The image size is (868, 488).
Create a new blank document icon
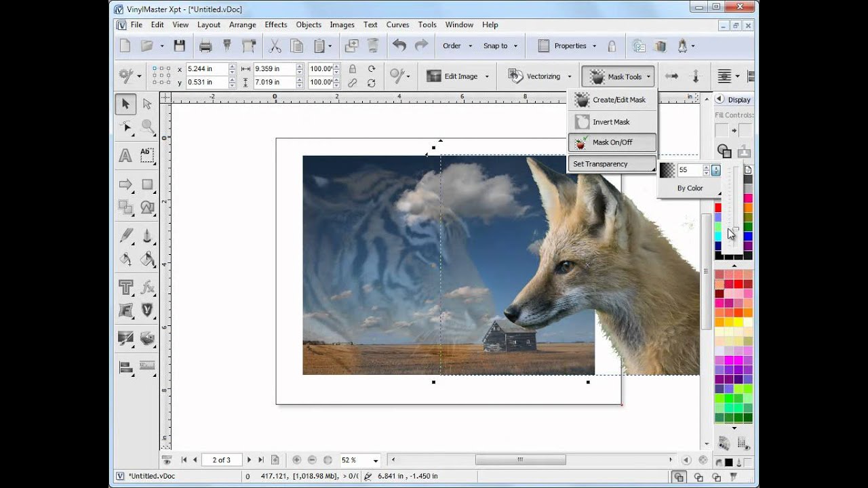pos(125,45)
